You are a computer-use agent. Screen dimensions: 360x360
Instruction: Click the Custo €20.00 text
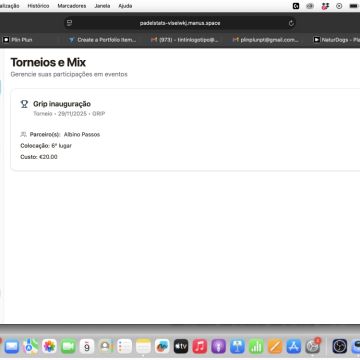(x=39, y=157)
